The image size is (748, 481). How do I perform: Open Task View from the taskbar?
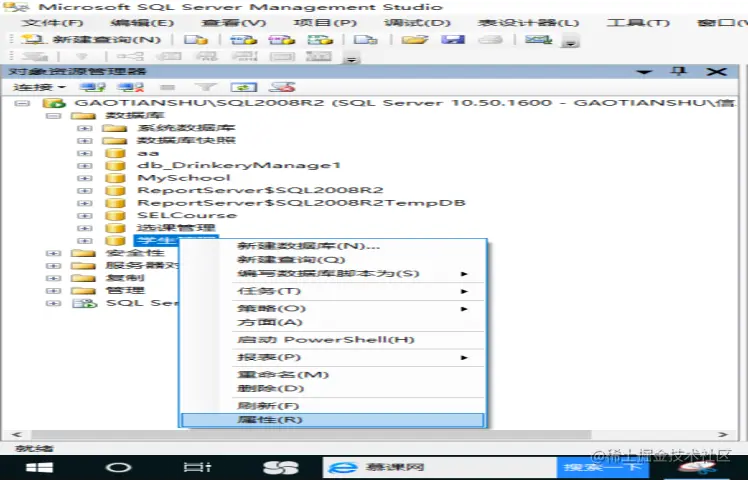[x=197, y=468]
